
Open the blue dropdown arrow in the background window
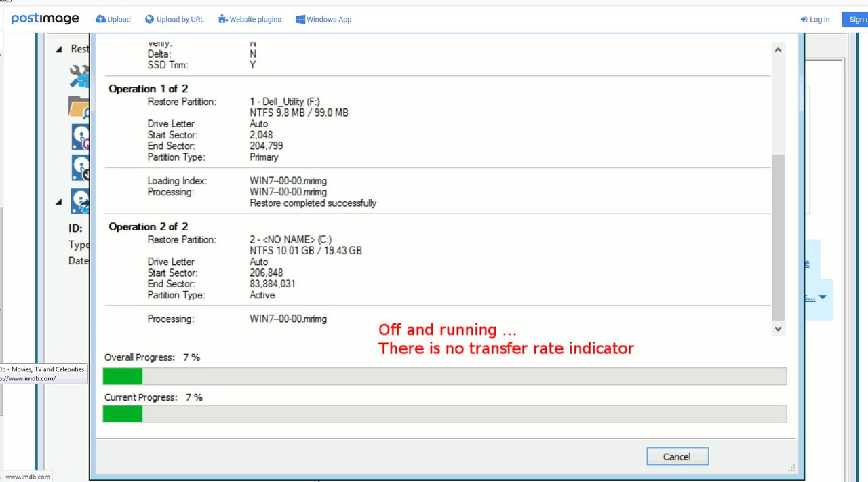(823, 297)
